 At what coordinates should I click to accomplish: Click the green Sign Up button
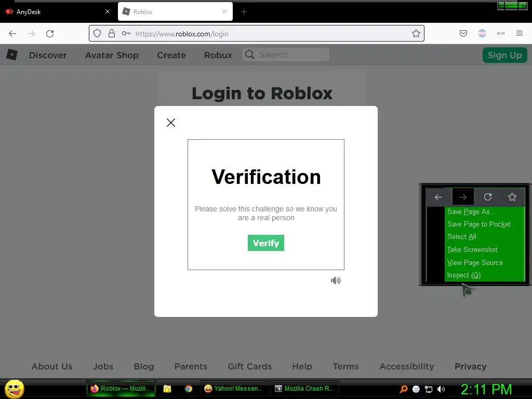point(504,55)
